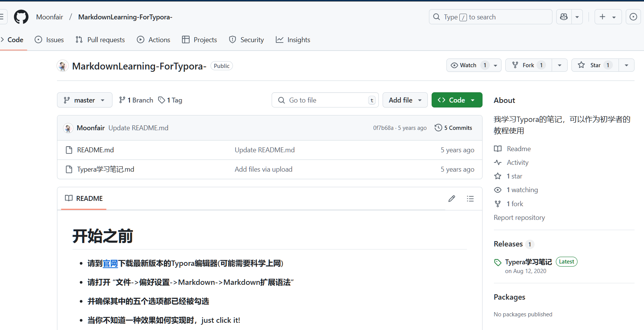Open the Security tab
Screen dimensions: 644x330
click(x=246, y=40)
